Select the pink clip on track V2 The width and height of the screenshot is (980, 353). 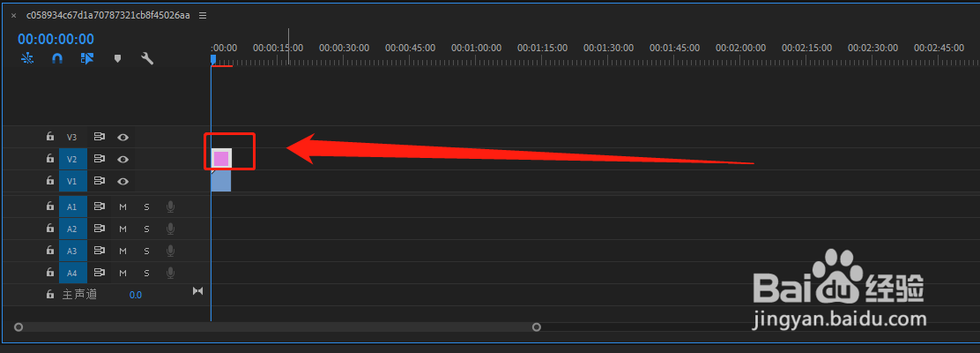click(x=221, y=159)
